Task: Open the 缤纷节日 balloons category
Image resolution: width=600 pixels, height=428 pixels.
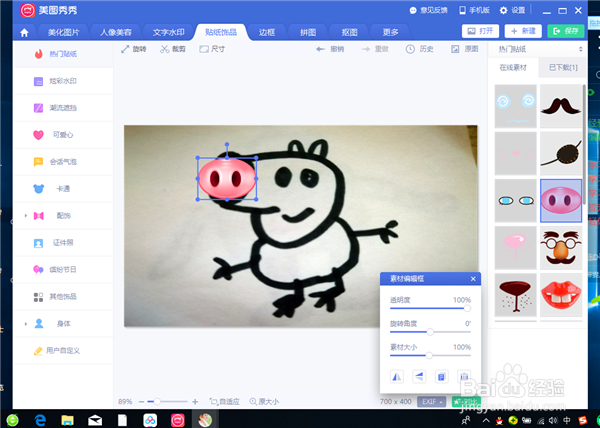Action: (63, 270)
